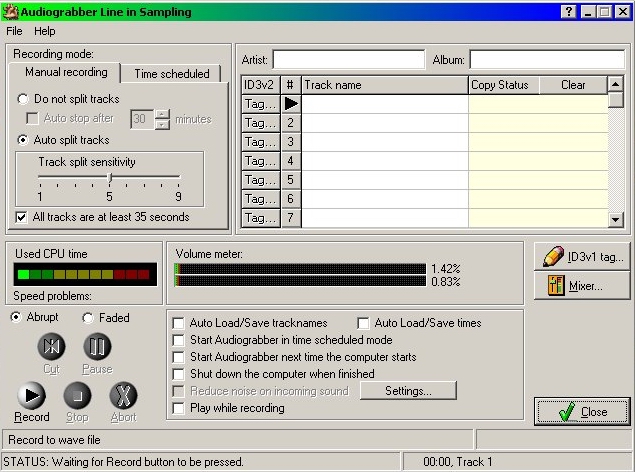This screenshot has width=635, height=472.
Task: Click the track list scrollbar thumb
Action: (x=616, y=100)
